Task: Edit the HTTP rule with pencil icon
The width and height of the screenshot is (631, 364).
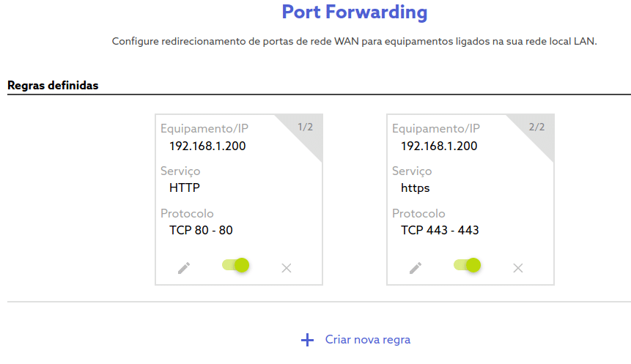Action: click(x=184, y=268)
